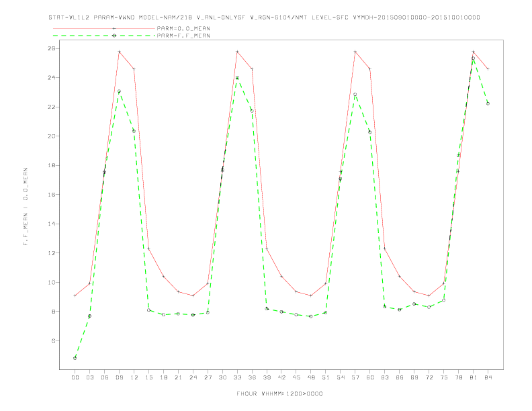The width and height of the screenshot is (532, 411).
Task: Click x-axis tick label 63
Action: click(x=385, y=377)
